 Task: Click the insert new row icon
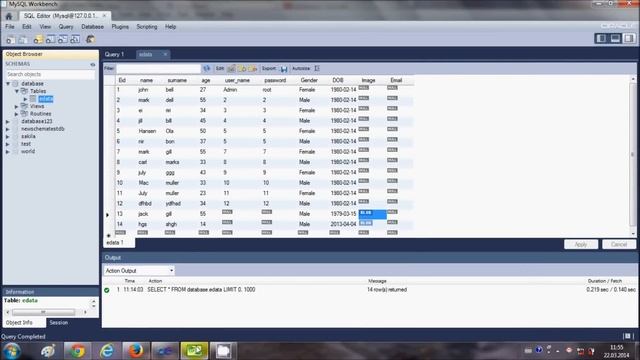click(242, 69)
